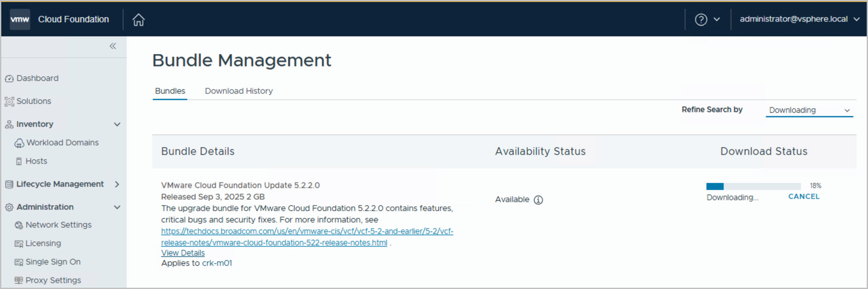Open administrator@vsphere.local user menu
The width and height of the screenshot is (868, 289).
799,19
